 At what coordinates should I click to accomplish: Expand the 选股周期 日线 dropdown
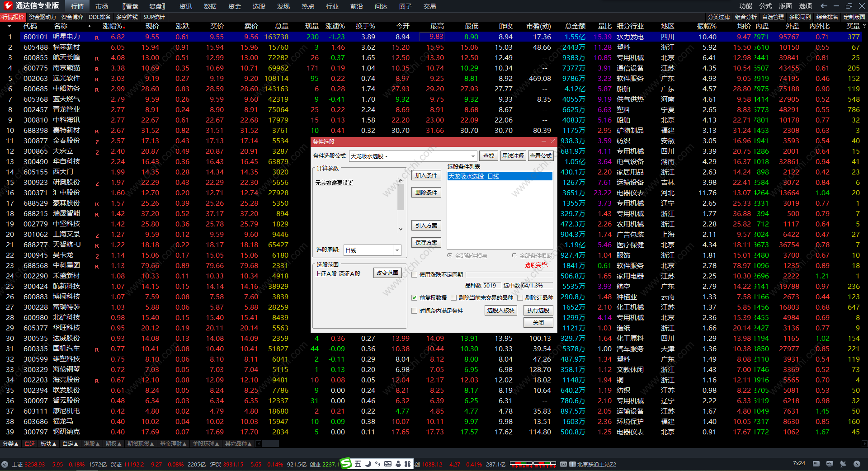[x=397, y=250]
